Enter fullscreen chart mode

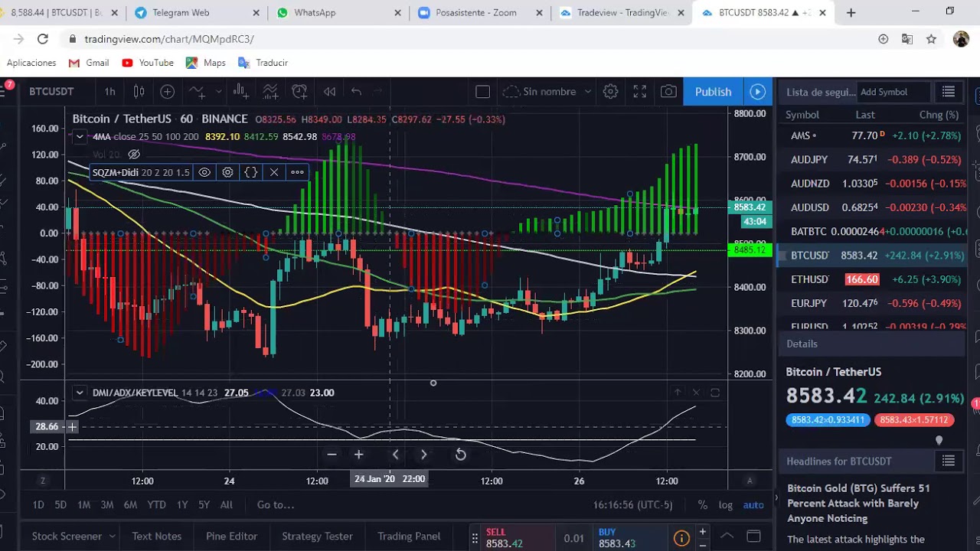640,92
